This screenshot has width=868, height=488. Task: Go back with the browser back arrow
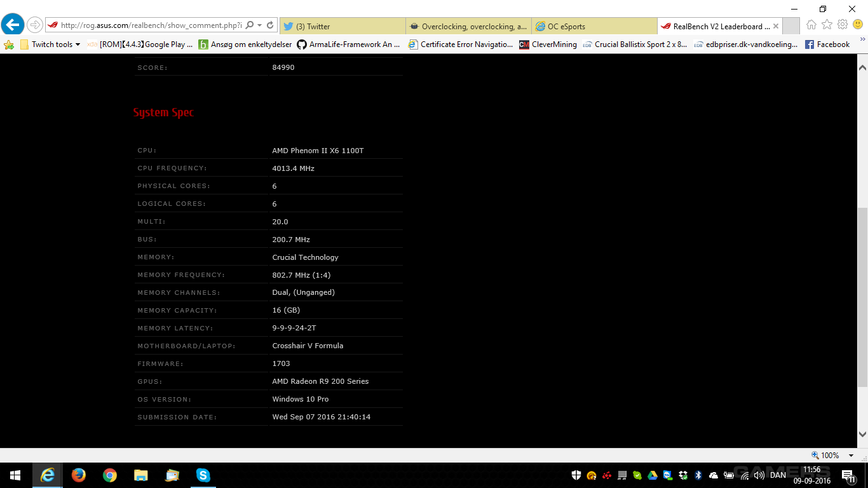point(13,25)
